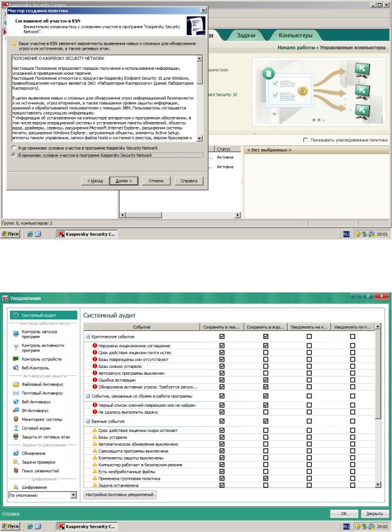Open help via the wizard's Справка button

(189, 181)
